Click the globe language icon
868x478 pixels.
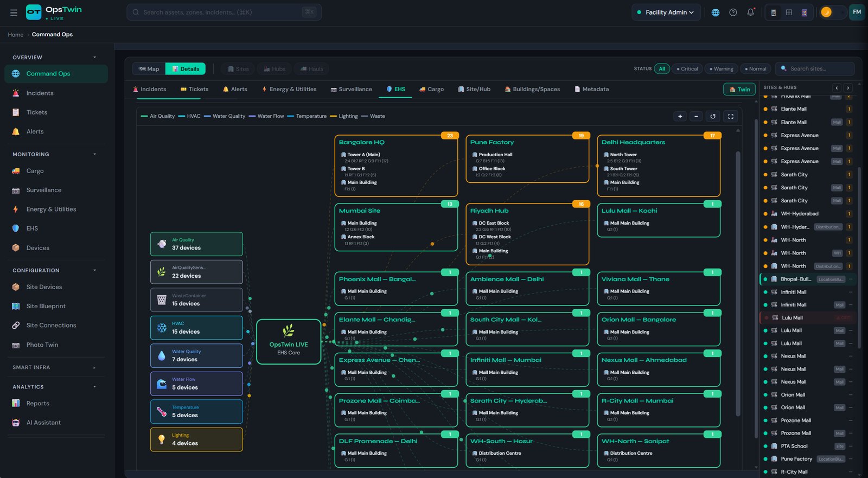(x=716, y=12)
